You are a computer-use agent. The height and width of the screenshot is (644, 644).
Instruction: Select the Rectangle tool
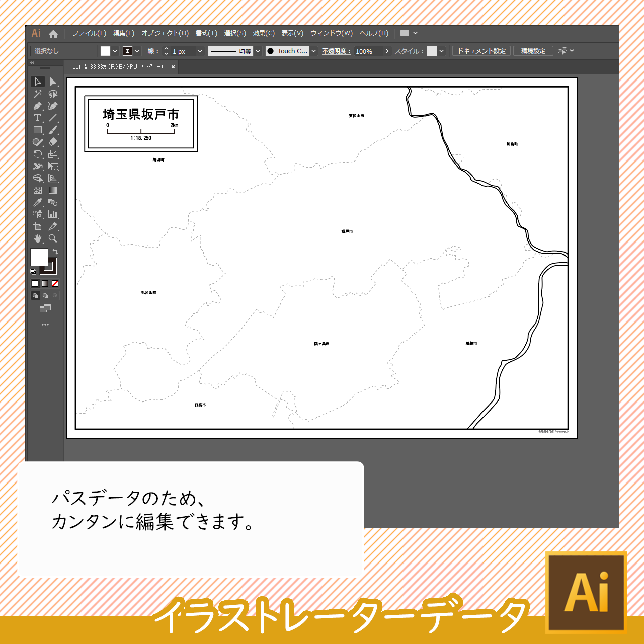(38, 130)
